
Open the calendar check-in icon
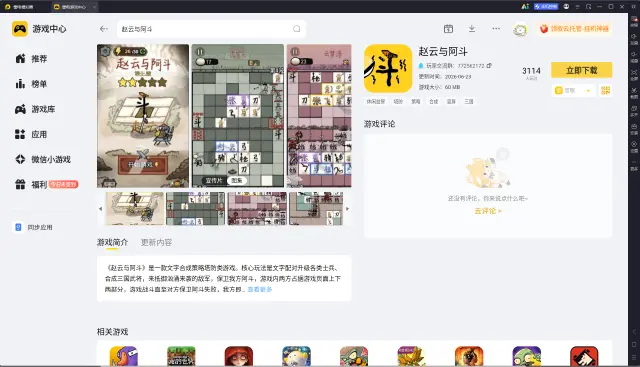[x=448, y=29]
